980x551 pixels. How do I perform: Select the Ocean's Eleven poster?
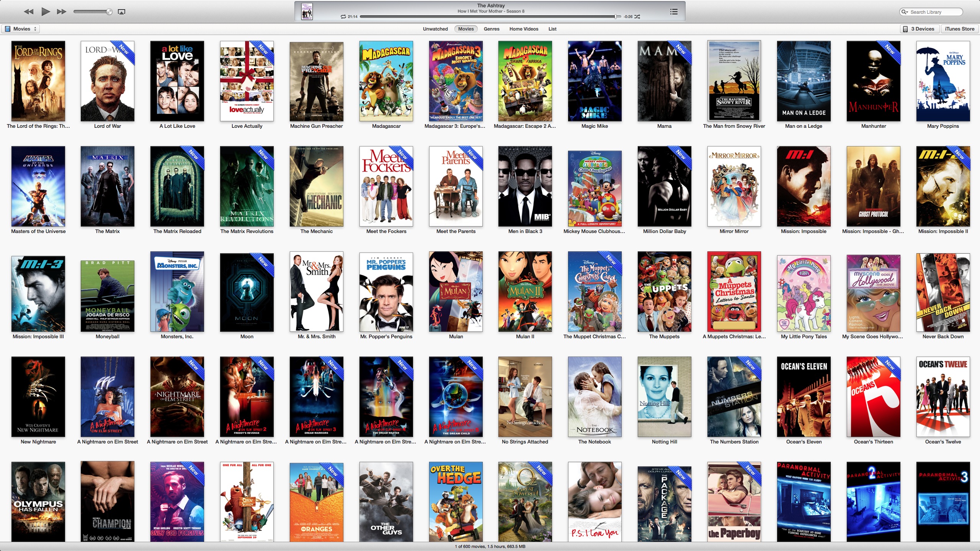pos(804,397)
